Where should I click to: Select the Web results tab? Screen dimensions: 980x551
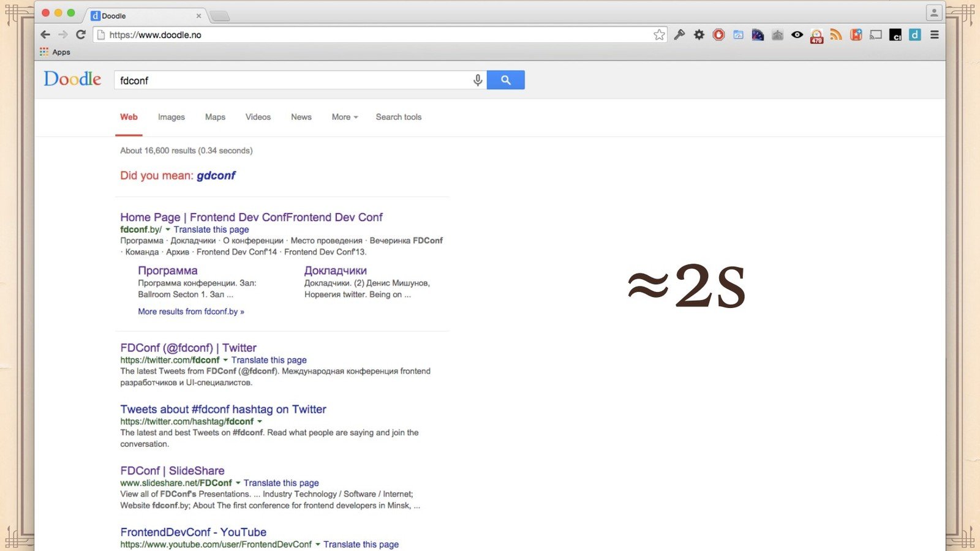129,117
